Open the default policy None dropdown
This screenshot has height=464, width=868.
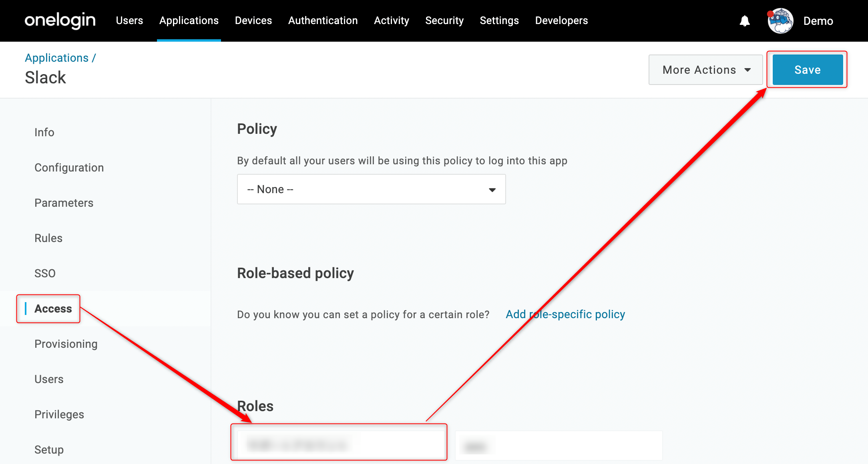tap(371, 189)
